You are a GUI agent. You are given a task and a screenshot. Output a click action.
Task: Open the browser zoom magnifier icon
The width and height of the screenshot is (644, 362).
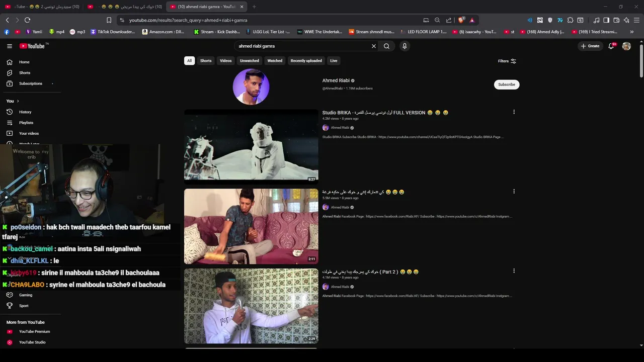[x=437, y=20]
